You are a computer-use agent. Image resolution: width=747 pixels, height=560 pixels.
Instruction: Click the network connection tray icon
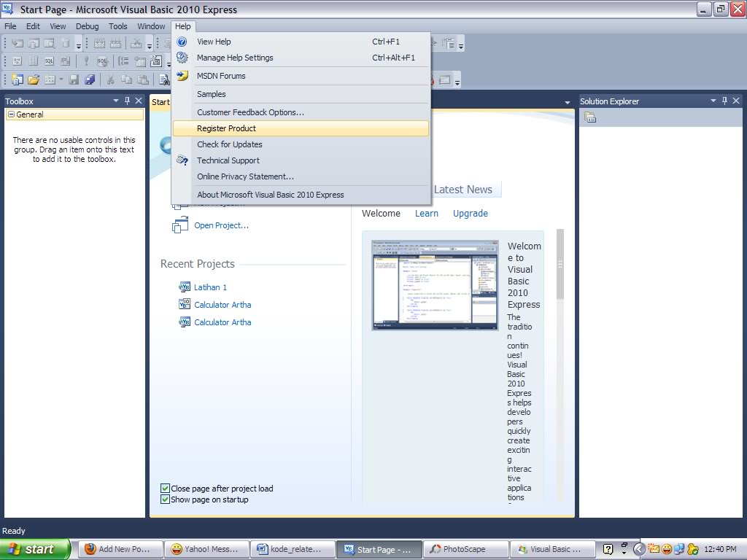click(679, 549)
